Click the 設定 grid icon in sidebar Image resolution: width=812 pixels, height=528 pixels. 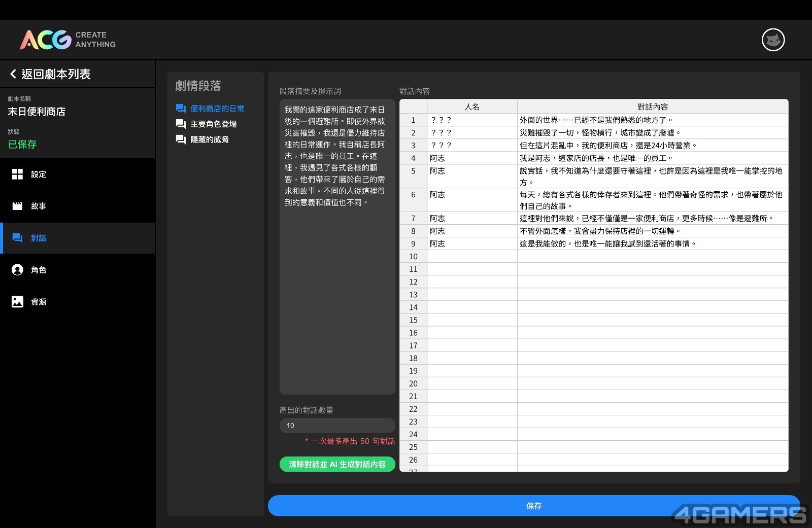tap(17, 174)
